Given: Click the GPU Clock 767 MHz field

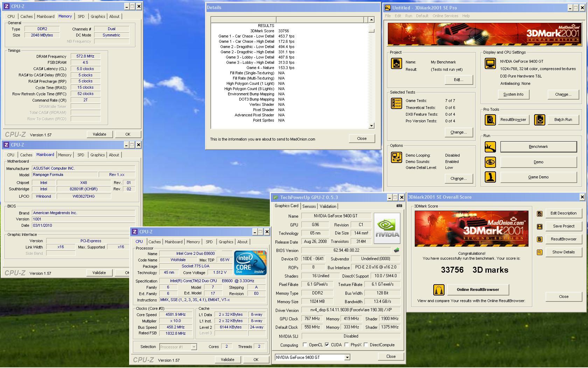Looking at the screenshot, I should [312, 319].
